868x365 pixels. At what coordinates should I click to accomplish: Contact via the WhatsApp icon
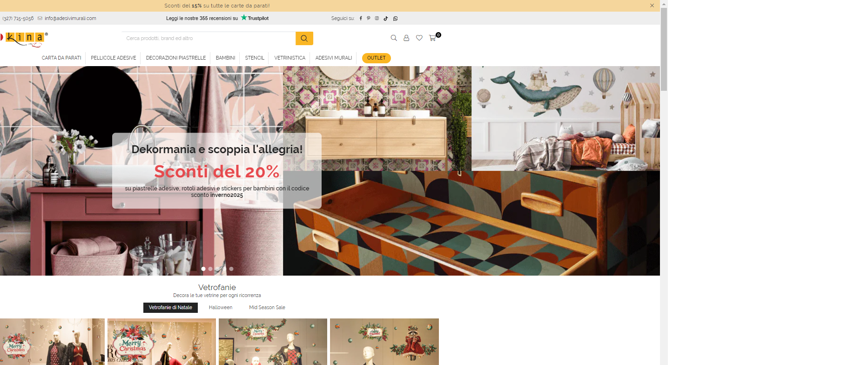[395, 19]
